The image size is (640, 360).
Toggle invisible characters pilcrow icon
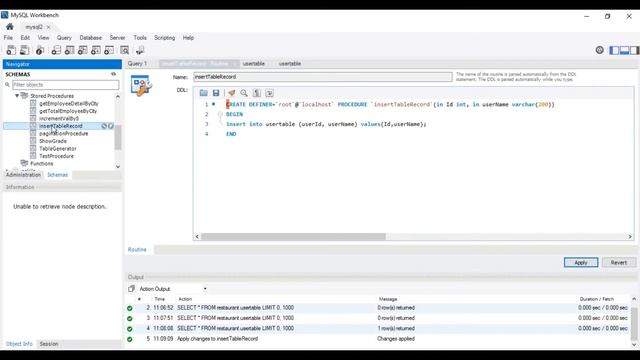[257, 93]
